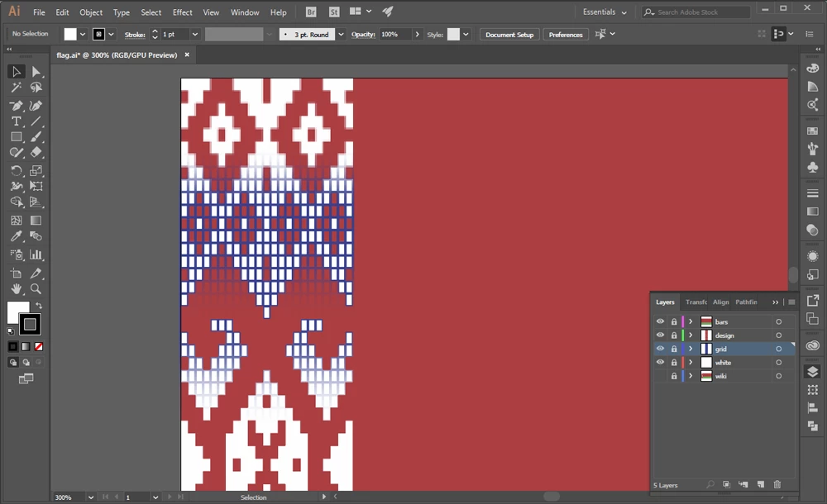Click the opacity 100% input field
Screen dimensions: 827x504
coord(395,34)
